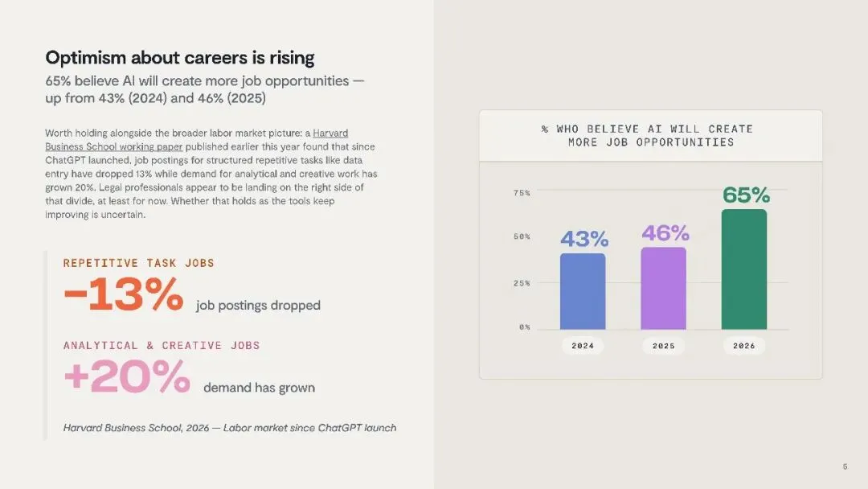Click the slide title 'Optimism about careers is rising'
The image size is (868, 489).
coord(180,58)
